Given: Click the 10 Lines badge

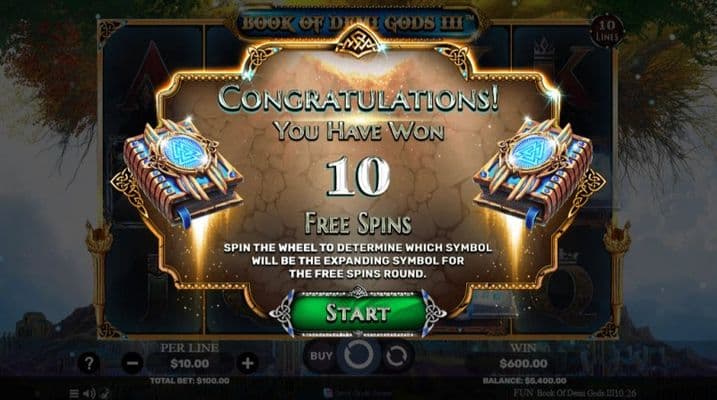Looking at the screenshot, I should coord(607,30).
